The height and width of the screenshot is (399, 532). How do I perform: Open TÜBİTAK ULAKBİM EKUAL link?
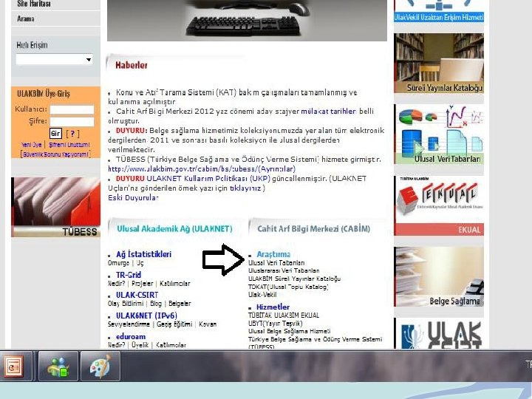284,316
